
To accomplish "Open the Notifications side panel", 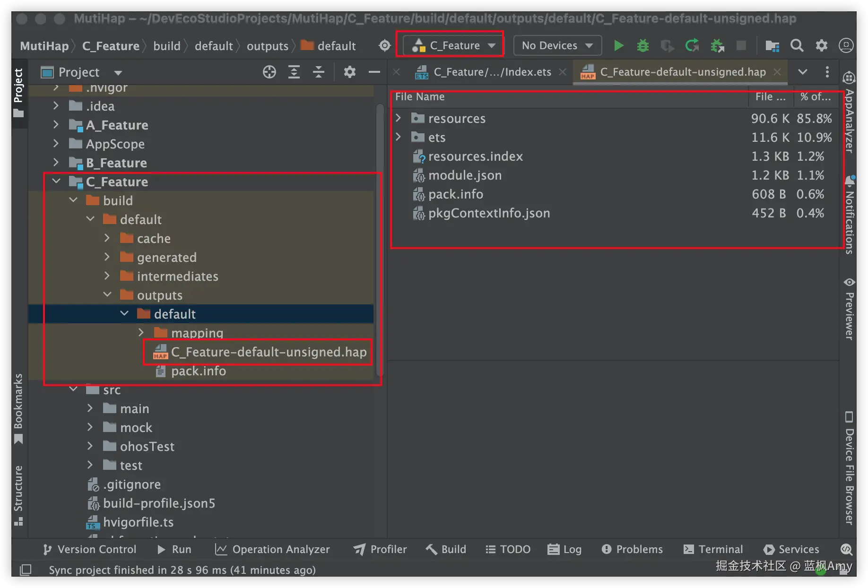I will click(849, 215).
